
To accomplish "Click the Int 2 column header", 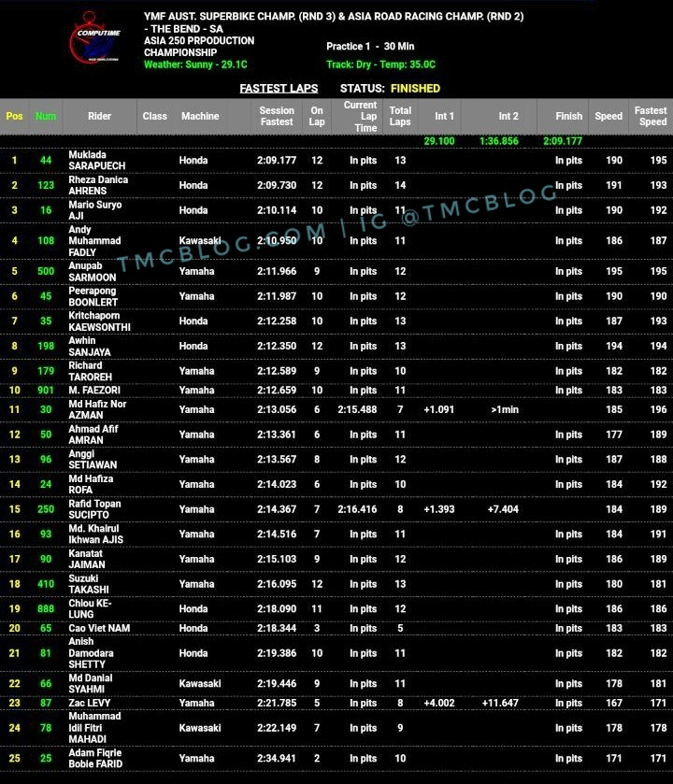I will pos(508,116).
